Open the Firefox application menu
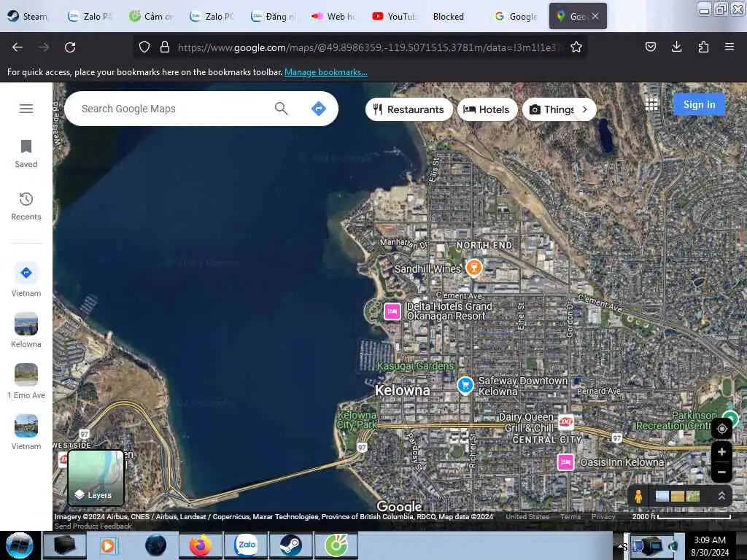Image resolution: width=747 pixels, height=560 pixels. (729, 47)
